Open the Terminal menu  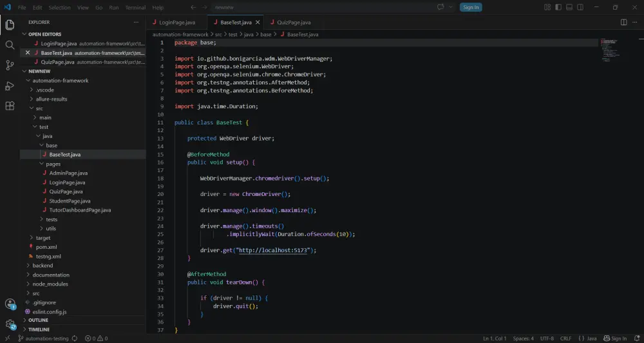pos(135,7)
